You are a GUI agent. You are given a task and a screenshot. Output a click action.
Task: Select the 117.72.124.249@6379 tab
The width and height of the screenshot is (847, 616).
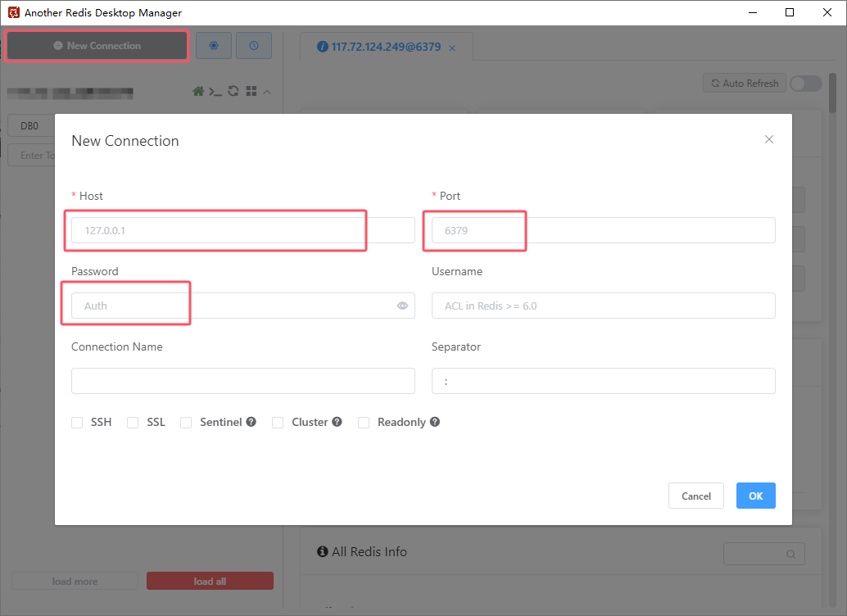pos(385,47)
